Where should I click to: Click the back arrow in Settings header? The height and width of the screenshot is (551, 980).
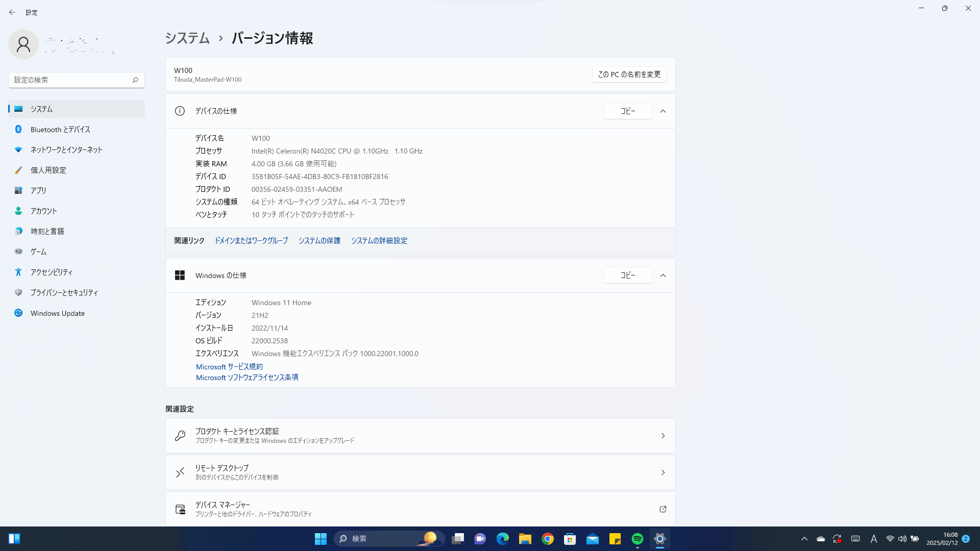coord(12,12)
